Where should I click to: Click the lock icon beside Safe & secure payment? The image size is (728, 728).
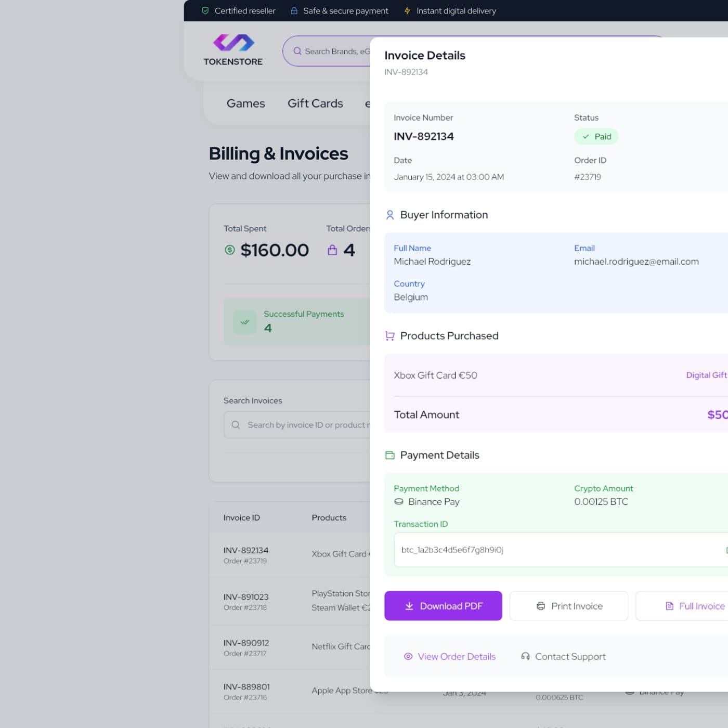(x=294, y=10)
